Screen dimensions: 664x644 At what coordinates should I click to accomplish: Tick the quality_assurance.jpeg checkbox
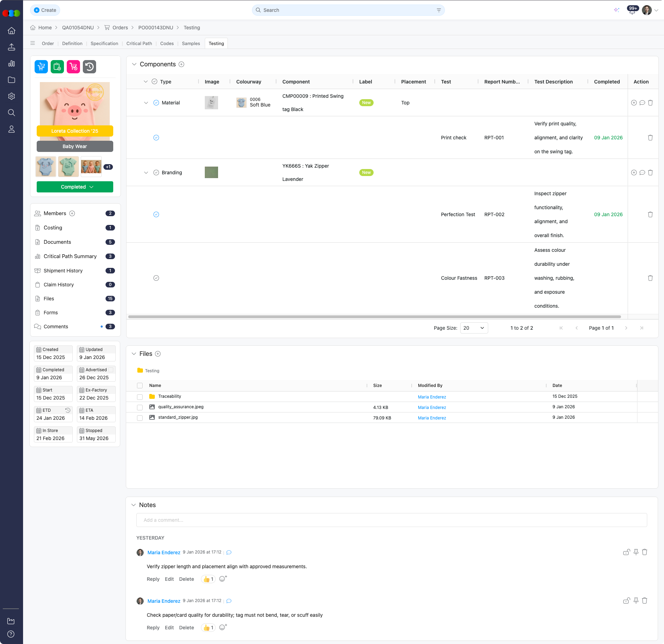[x=140, y=407]
